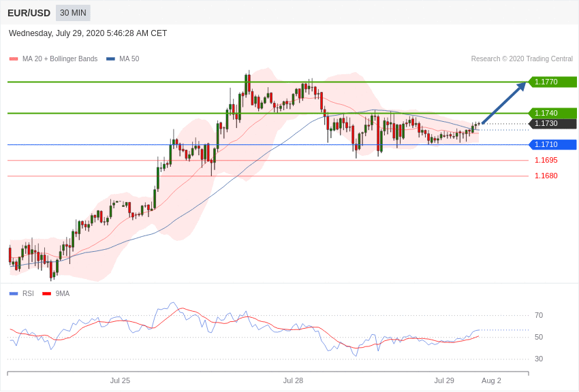Click the red 1.1680 support label
Screen dimensions: 579x392
[x=546, y=176]
